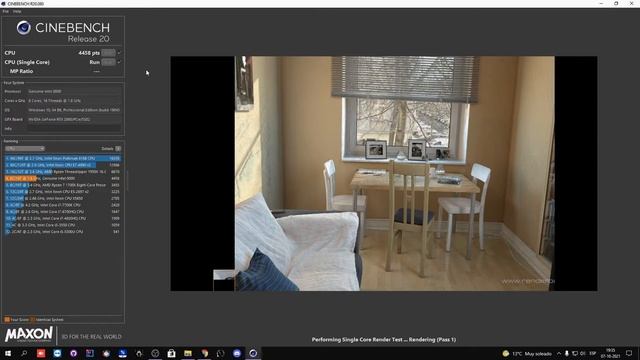Click the taskbar clock and date
This screenshot has width=640, height=360.
(611, 353)
